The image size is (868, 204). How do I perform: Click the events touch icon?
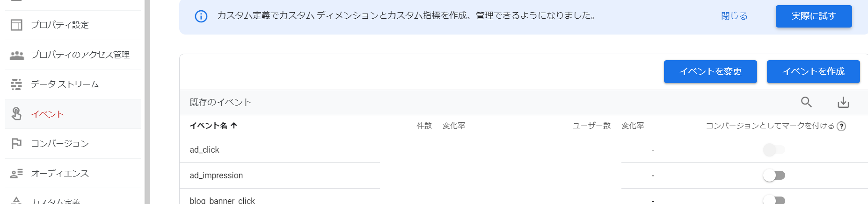(x=16, y=114)
